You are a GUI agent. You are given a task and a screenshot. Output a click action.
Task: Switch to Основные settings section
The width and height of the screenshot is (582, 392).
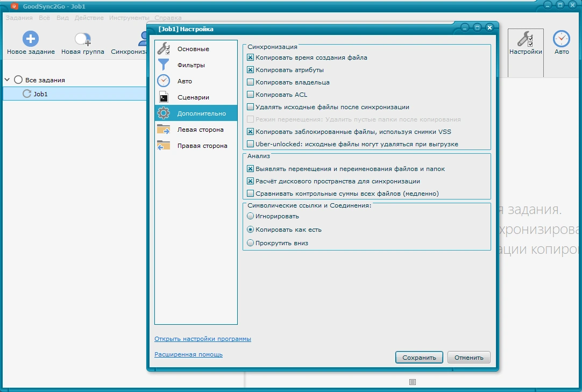[x=196, y=48]
